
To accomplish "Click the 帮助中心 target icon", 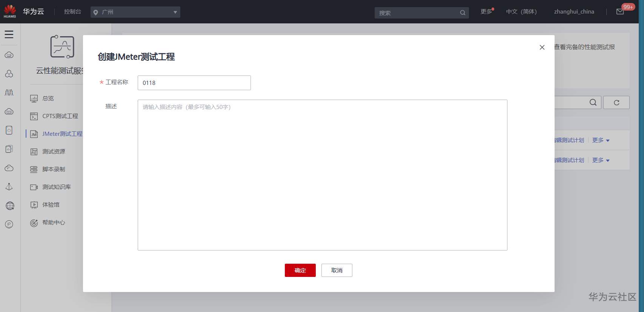I will [x=34, y=223].
